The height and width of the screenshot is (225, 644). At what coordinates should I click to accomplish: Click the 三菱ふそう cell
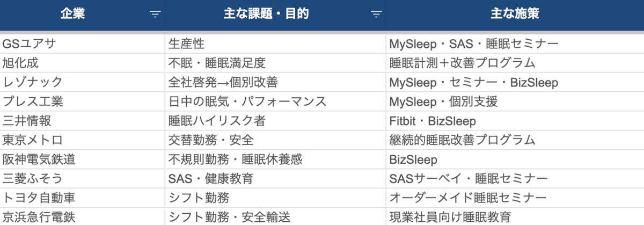(83, 179)
